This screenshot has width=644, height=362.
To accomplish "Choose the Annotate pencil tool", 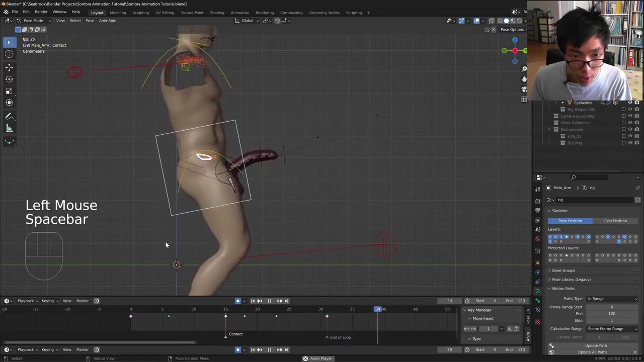I will click(x=9, y=116).
